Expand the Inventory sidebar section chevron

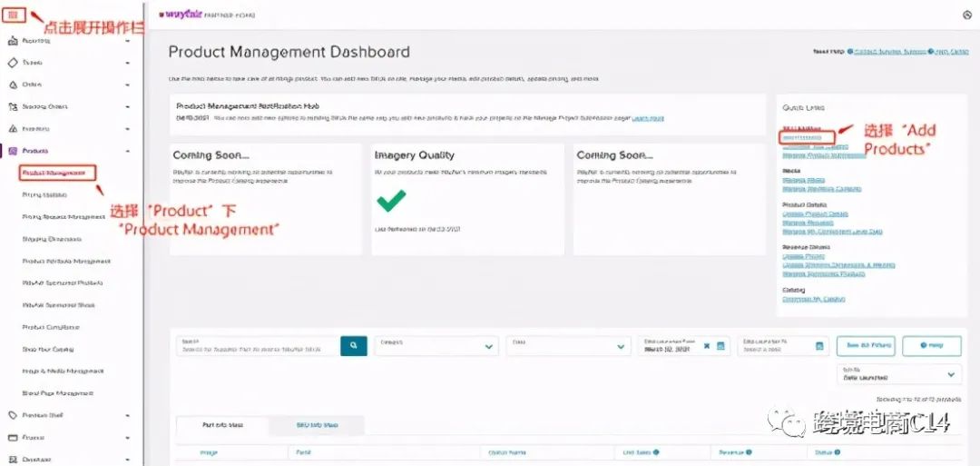coord(128,129)
